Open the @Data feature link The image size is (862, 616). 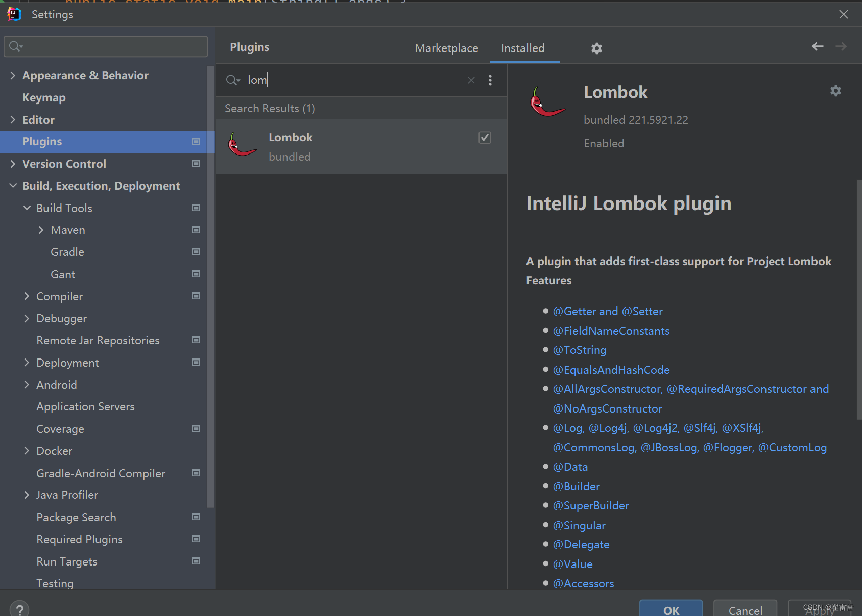[x=570, y=467]
